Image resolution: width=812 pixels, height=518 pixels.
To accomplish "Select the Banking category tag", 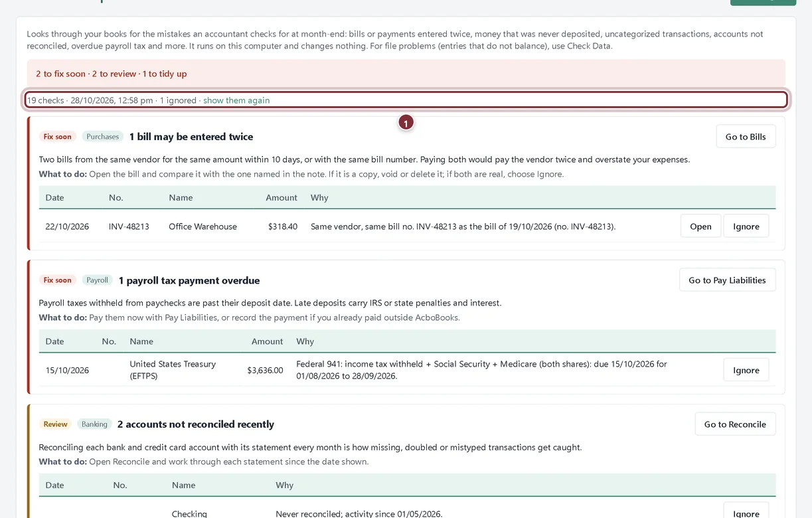I will pos(95,424).
